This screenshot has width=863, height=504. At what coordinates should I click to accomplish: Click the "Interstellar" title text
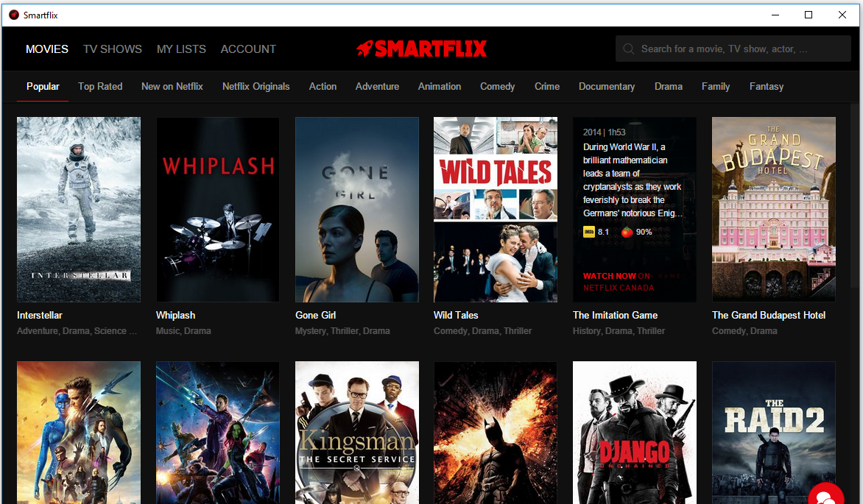point(40,315)
